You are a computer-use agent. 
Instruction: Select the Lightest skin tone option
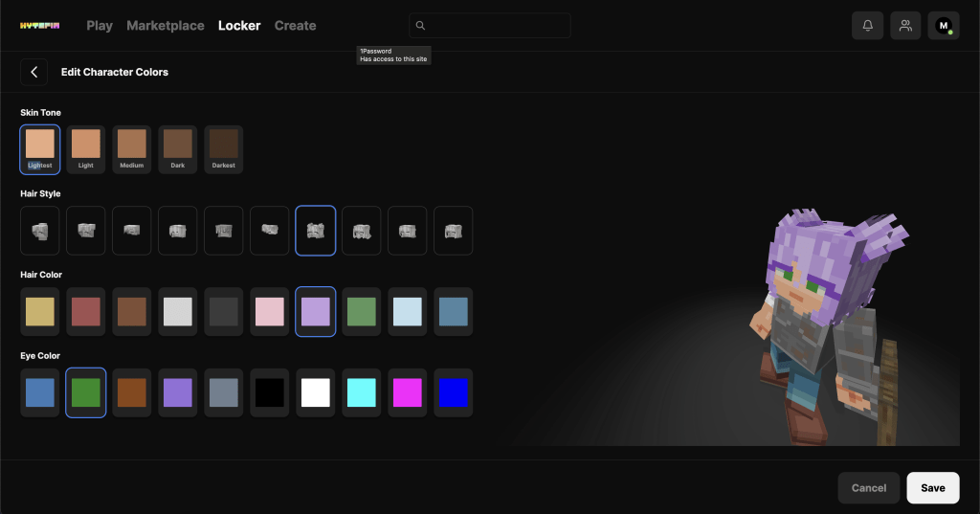coord(40,149)
